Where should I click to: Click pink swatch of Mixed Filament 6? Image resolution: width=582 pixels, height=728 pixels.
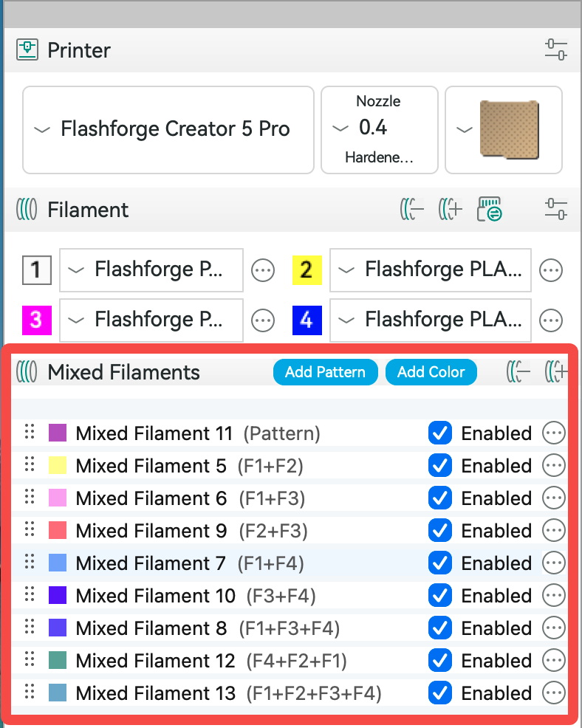[58, 497]
